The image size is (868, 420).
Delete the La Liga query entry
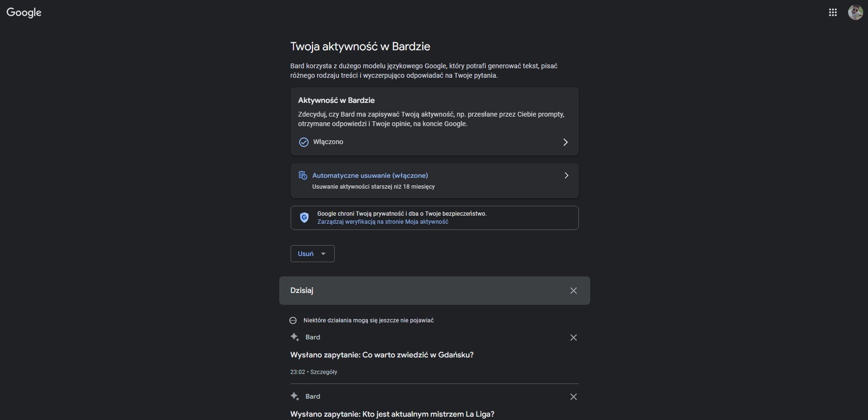(x=573, y=397)
